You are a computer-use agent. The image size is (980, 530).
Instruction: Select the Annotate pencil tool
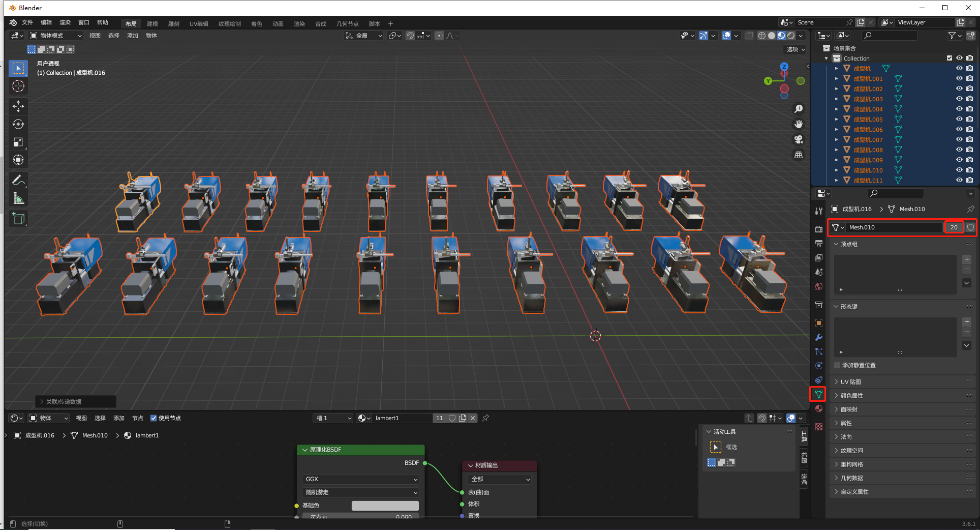pyautogui.click(x=18, y=180)
